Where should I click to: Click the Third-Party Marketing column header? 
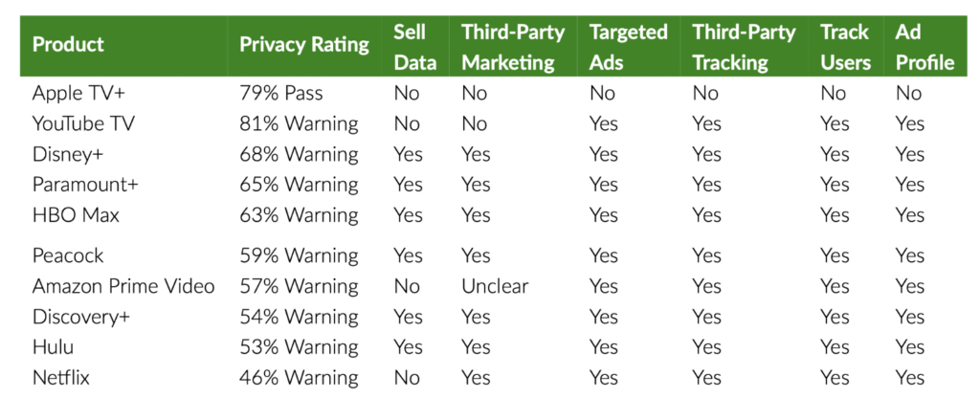(x=507, y=47)
